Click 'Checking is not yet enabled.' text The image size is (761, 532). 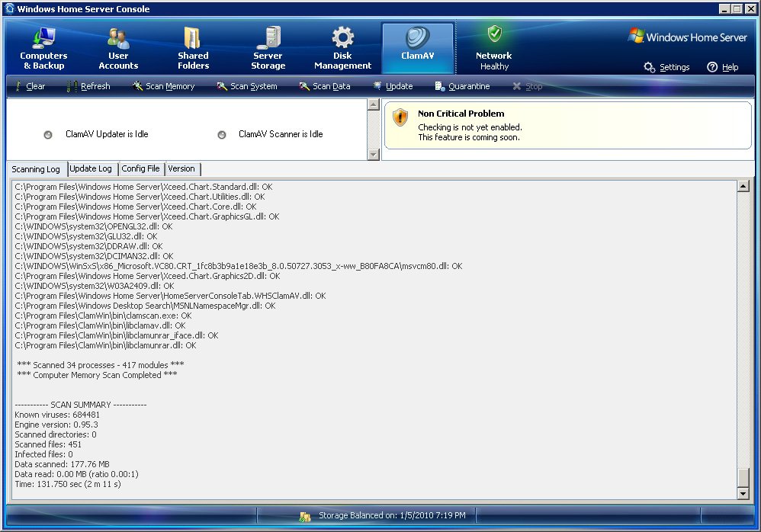(x=470, y=127)
